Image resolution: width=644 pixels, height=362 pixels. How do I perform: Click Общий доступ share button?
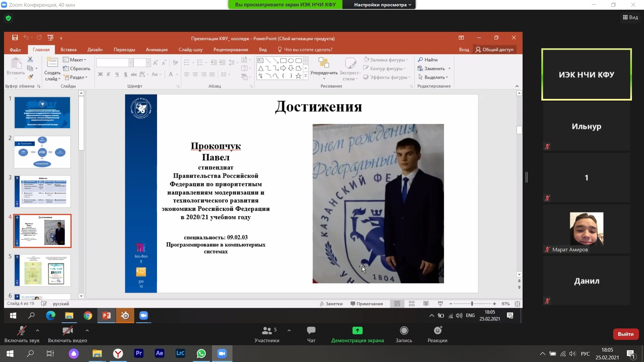[494, 50]
